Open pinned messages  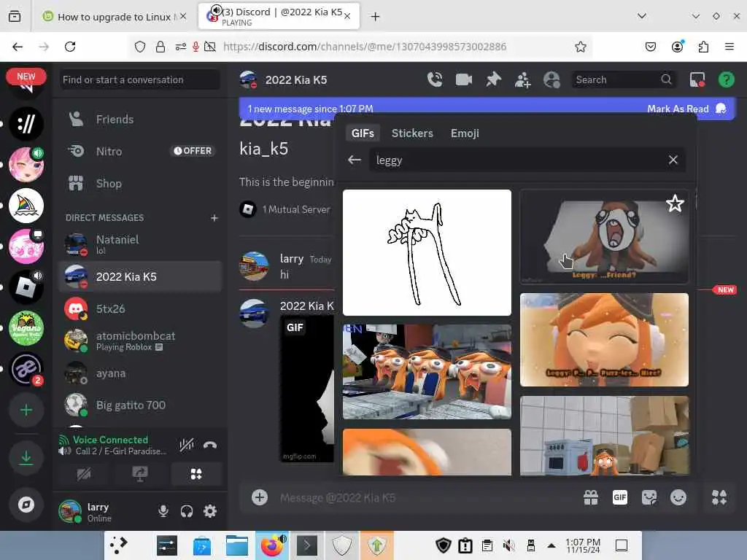point(493,79)
